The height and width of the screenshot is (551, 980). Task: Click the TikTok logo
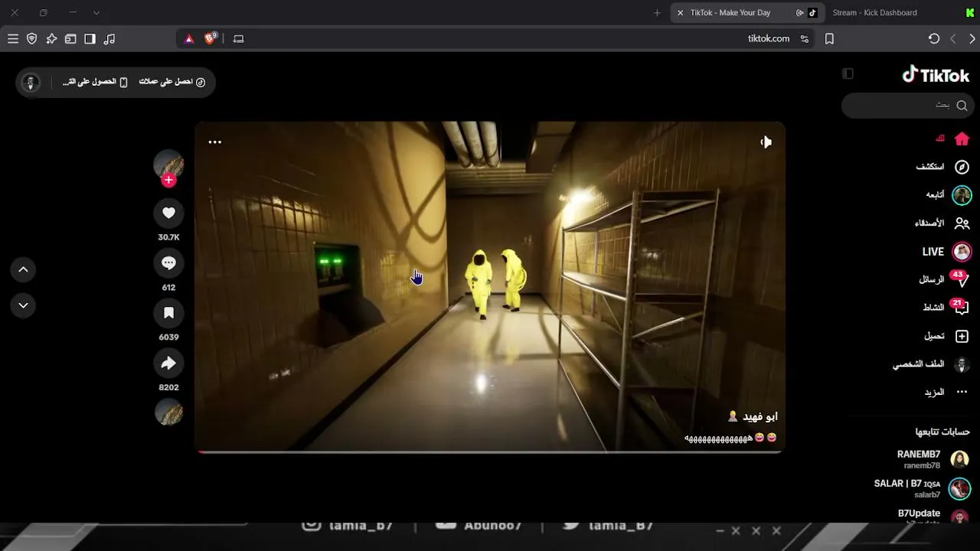pos(936,74)
